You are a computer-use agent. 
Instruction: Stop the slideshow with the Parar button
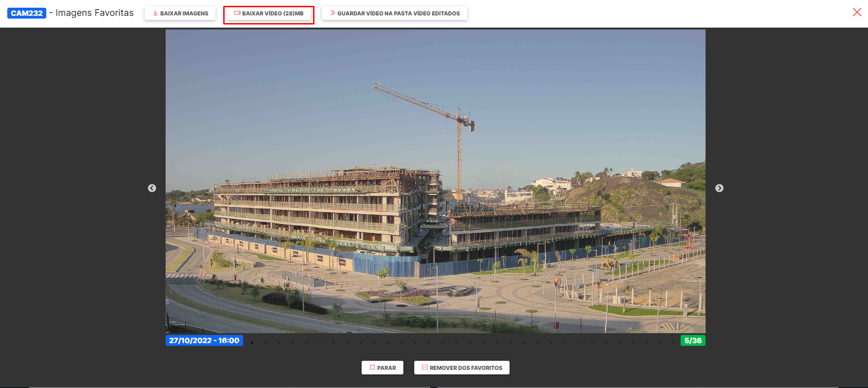tap(383, 368)
